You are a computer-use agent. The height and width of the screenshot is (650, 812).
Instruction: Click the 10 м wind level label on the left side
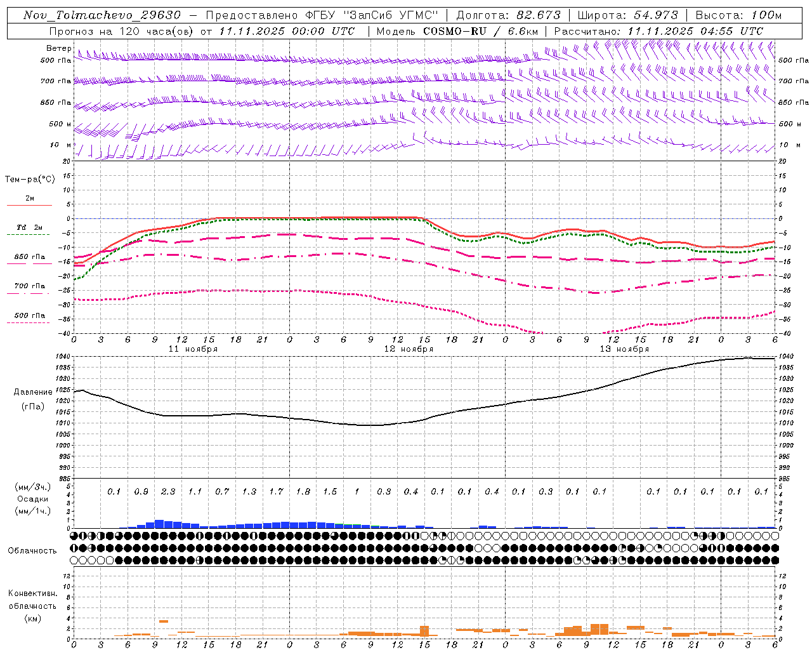tap(61, 145)
